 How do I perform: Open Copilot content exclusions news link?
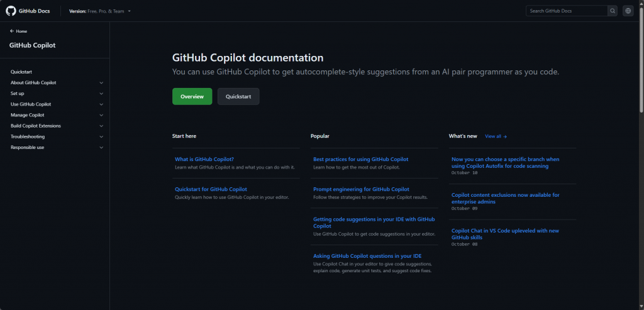coord(505,198)
